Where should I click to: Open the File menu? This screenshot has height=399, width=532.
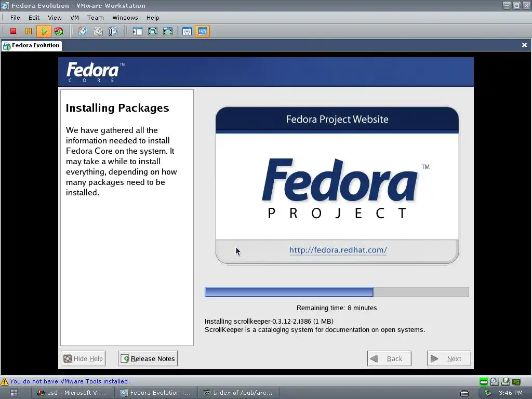15,18
